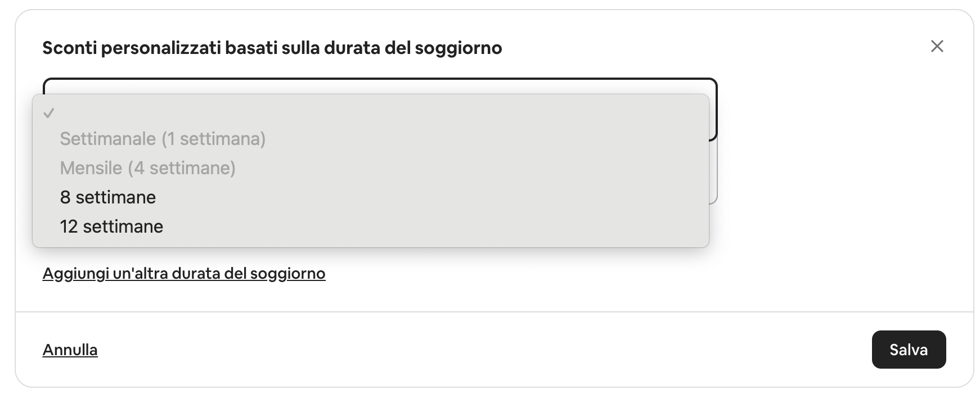Click the "Sconti personalizzati" dialog heading
Viewport: 980px width, 399px height.
[x=272, y=48]
